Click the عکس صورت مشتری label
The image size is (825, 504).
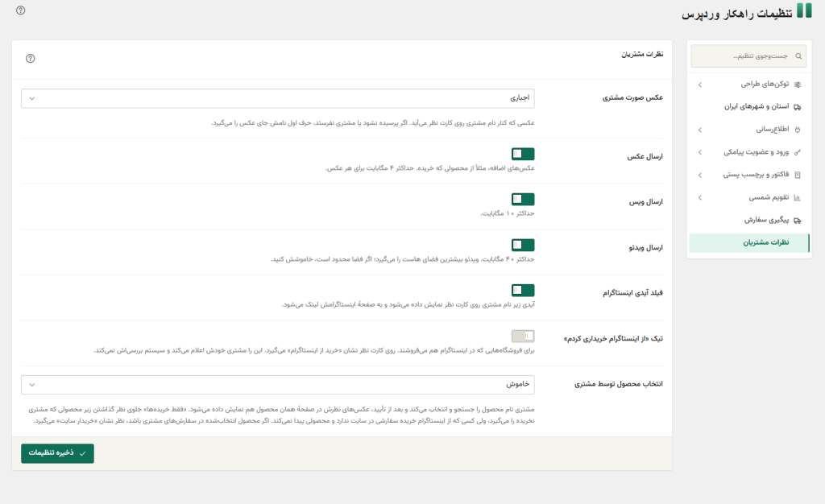632,97
